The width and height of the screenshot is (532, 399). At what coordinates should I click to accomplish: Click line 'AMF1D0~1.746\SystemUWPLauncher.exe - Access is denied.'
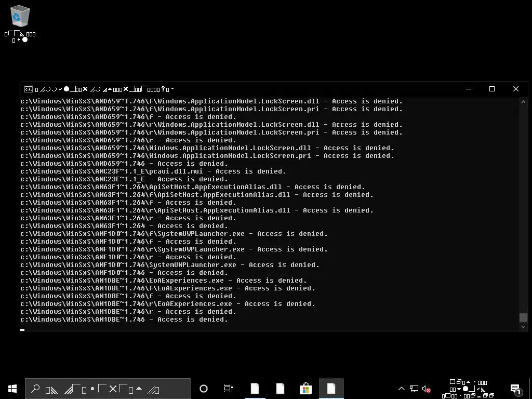click(x=170, y=265)
